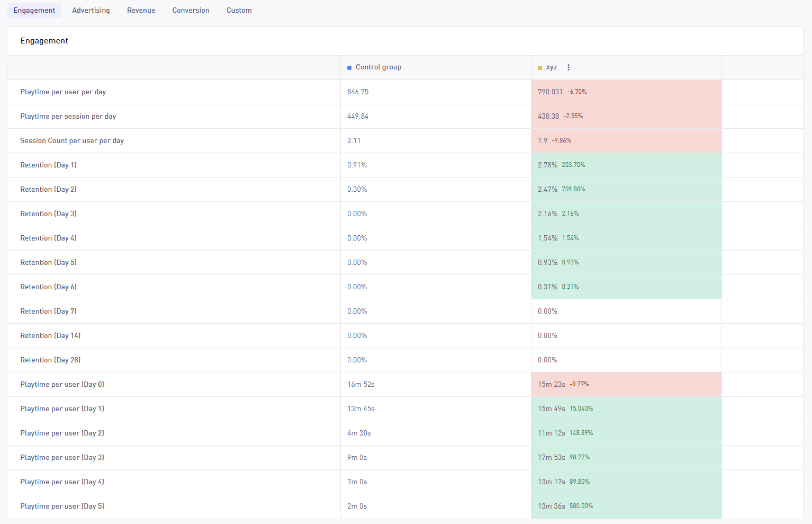Viewport: 812px width, 524px height.
Task: Click the xyz column header label
Action: click(552, 67)
